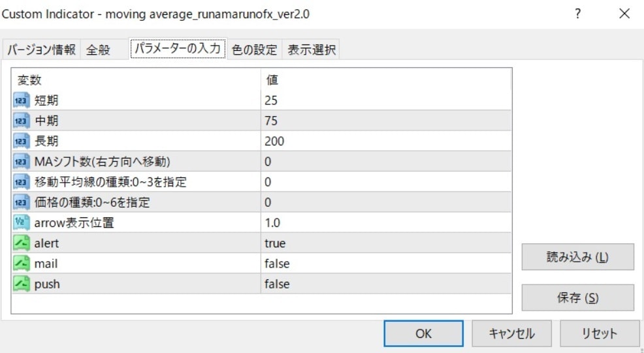This screenshot has width=644, height=353.
Task: Click the 変数 column header
Action: (137, 80)
